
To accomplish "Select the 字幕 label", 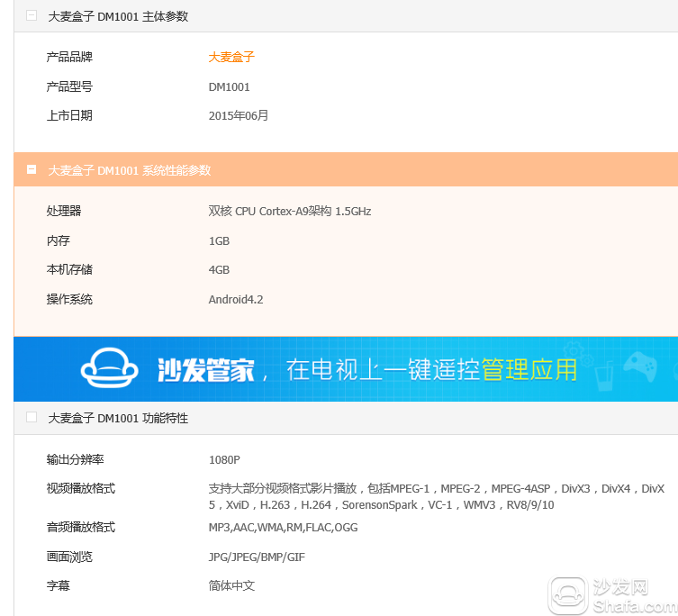I will pos(58,585).
